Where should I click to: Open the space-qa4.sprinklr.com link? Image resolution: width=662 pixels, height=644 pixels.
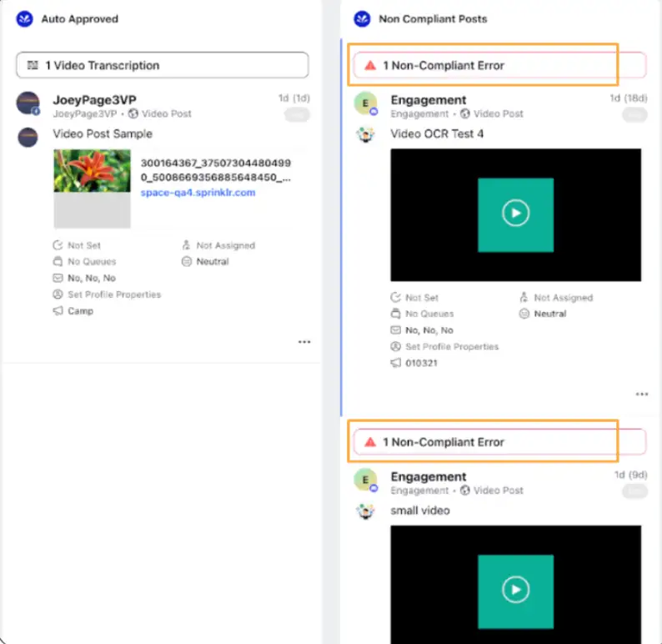(198, 193)
